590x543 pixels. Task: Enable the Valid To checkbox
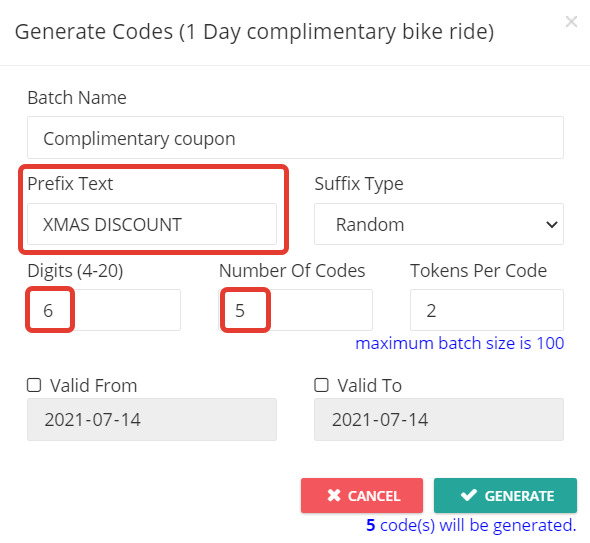click(x=321, y=385)
